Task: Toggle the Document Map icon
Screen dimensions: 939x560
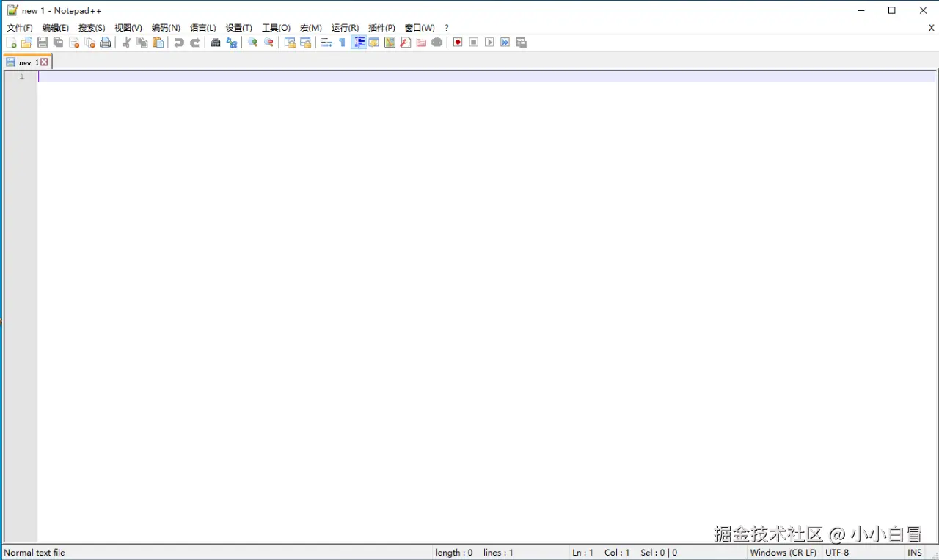Action: [x=390, y=43]
